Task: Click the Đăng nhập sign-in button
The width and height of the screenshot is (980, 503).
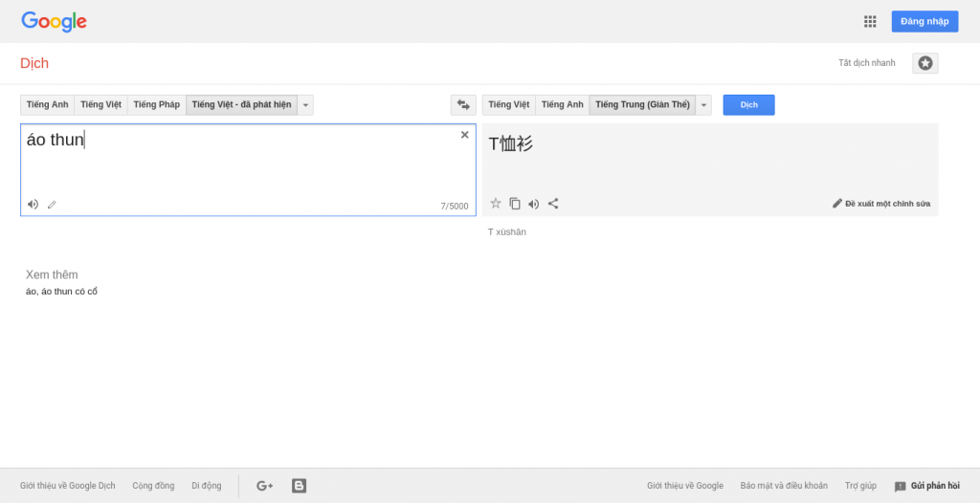Action: (x=925, y=21)
